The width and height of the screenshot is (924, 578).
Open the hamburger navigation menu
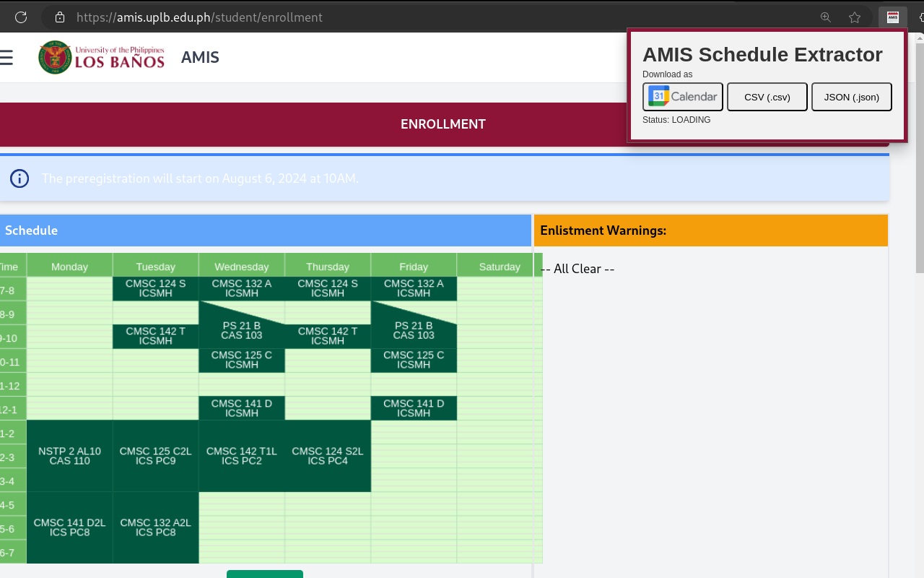tap(9, 57)
